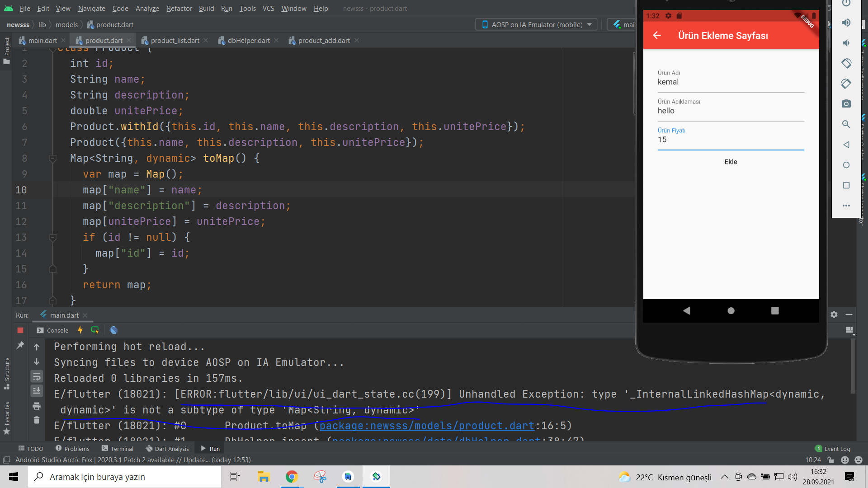Open File Explorer from taskbar

coord(263,477)
